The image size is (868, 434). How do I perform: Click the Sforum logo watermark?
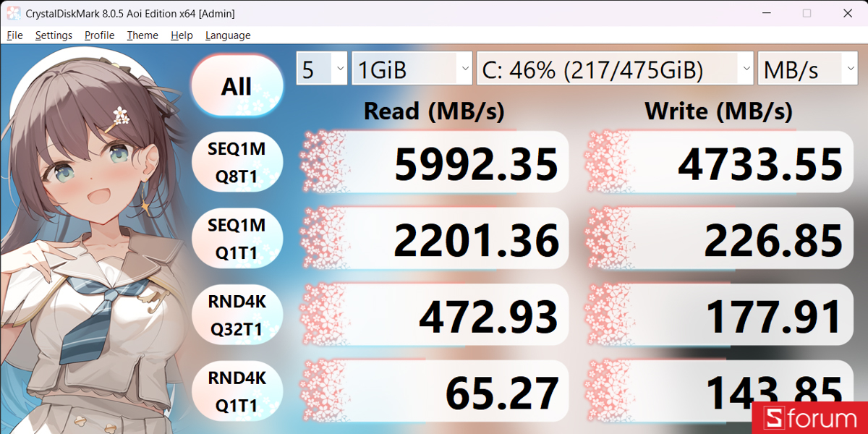pos(810,418)
